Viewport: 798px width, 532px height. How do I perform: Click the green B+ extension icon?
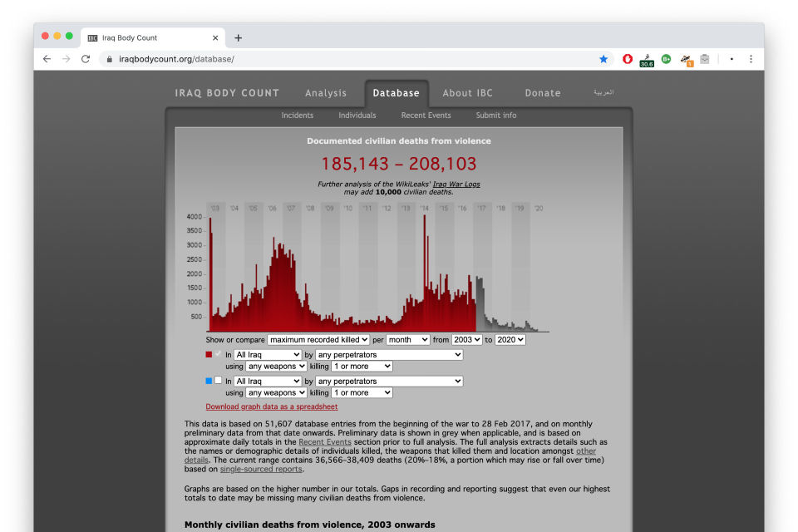pyautogui.click(x=666, y=59)
